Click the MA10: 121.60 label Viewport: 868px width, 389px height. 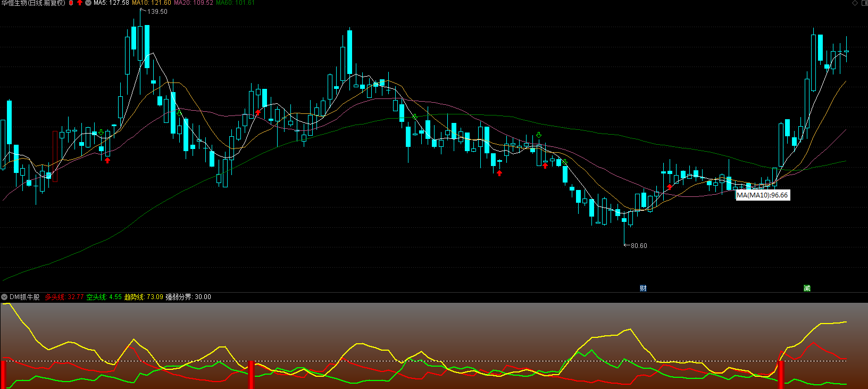click(x=152, y=3)
